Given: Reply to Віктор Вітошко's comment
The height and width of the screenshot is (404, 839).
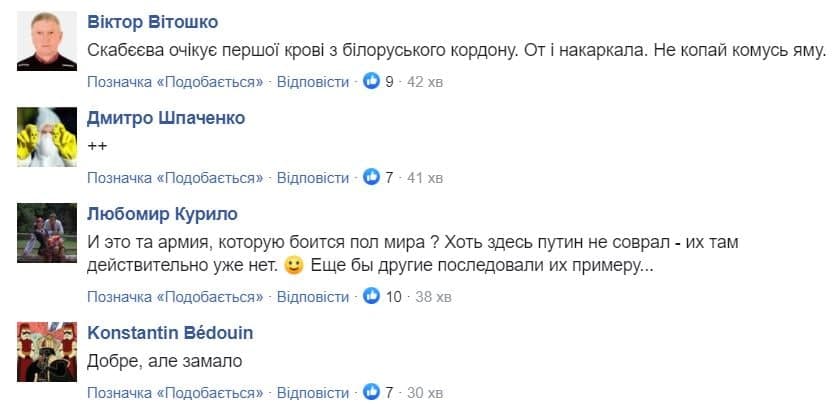Looking at the screenshot, I should [313, 81].
